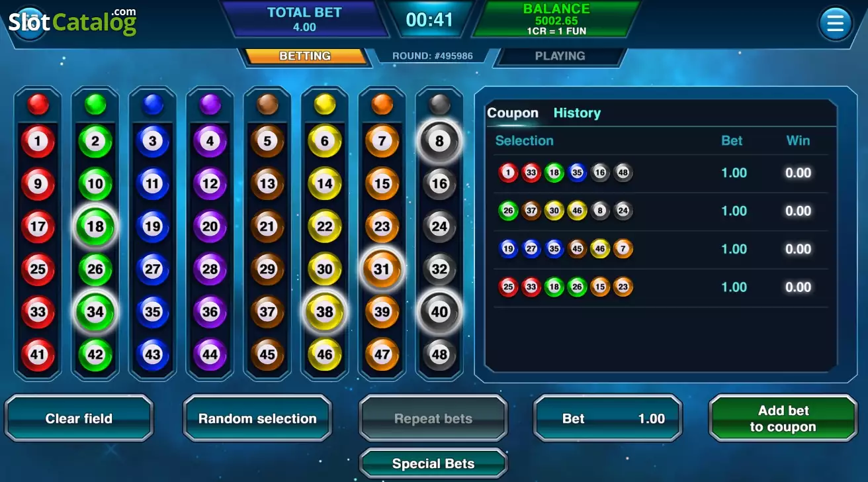Open the Coupon tab
This screenshot has width=868, height=482.
[513, 113]
